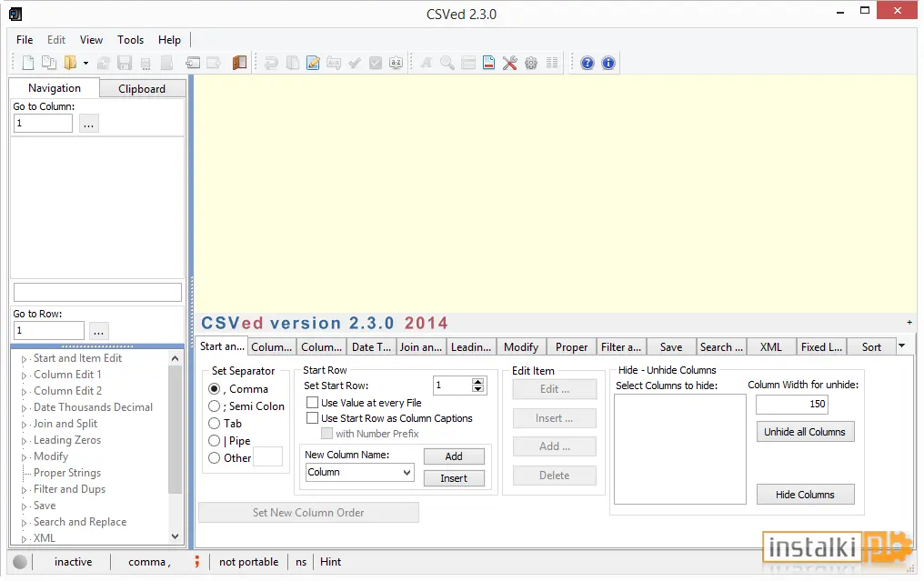Click the exit door icon in toolbar
The width and height of the screenshot is (924, 581).
click(239, 63)
